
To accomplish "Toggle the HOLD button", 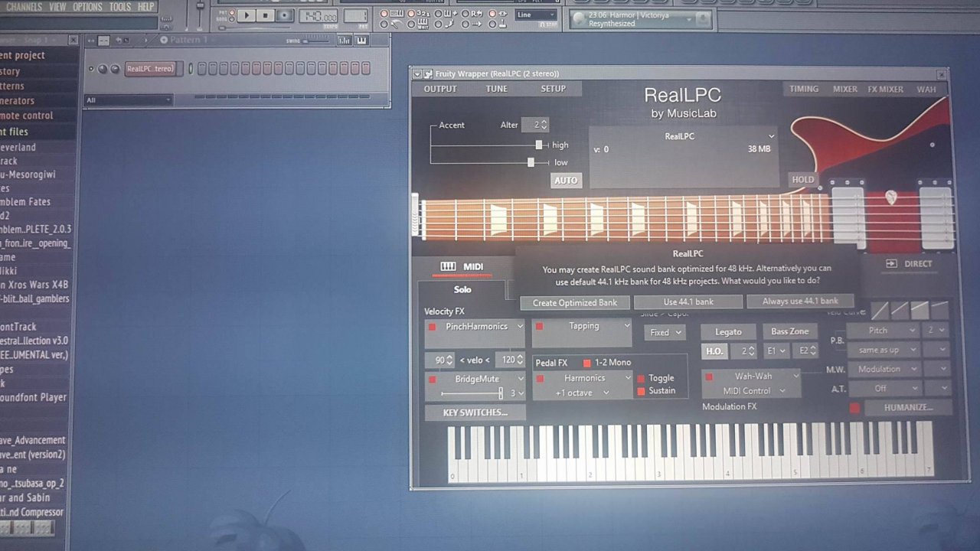I will tap(803, 180).
